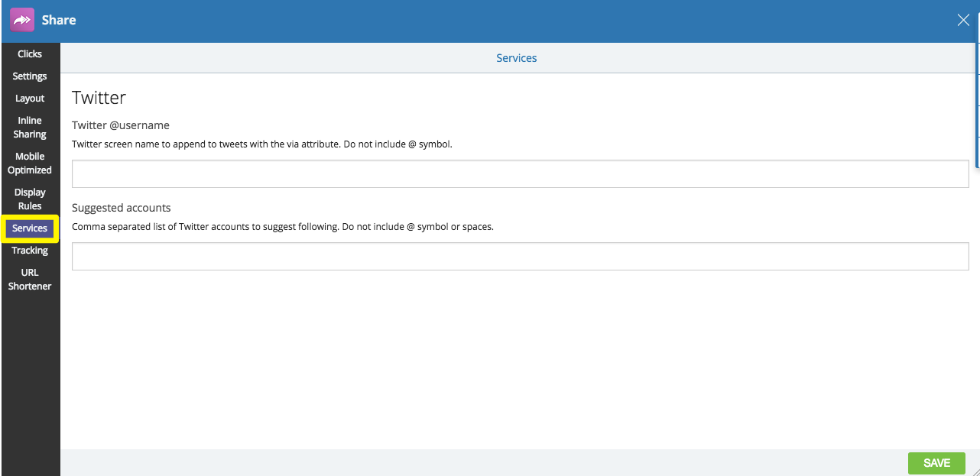Image resolution: width=980 pixels, height=476 pixels.
Task: Click the Share app logo icon
Action: click(22, 20)
